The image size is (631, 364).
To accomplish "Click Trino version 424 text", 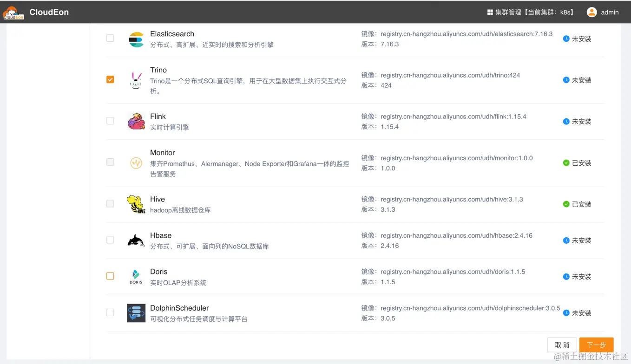I will 386,85.
